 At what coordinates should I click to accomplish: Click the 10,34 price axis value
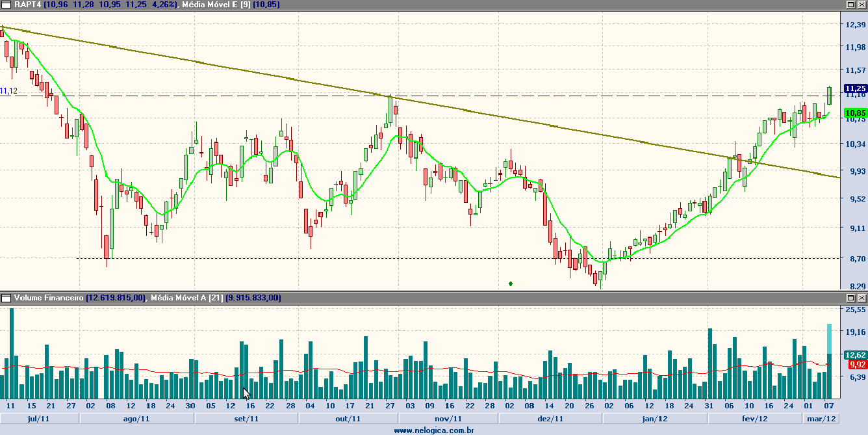click(855, 144)
